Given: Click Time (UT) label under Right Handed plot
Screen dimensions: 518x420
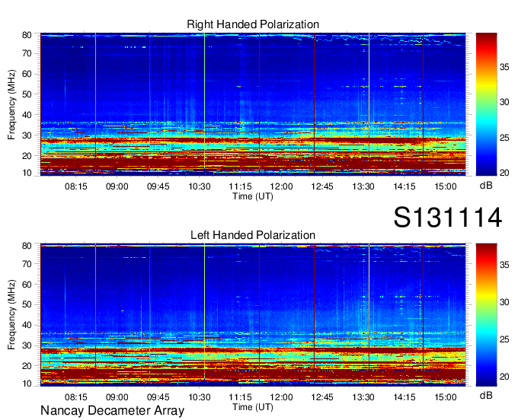Looking at the screenshot, I should (x=253, y=196).
